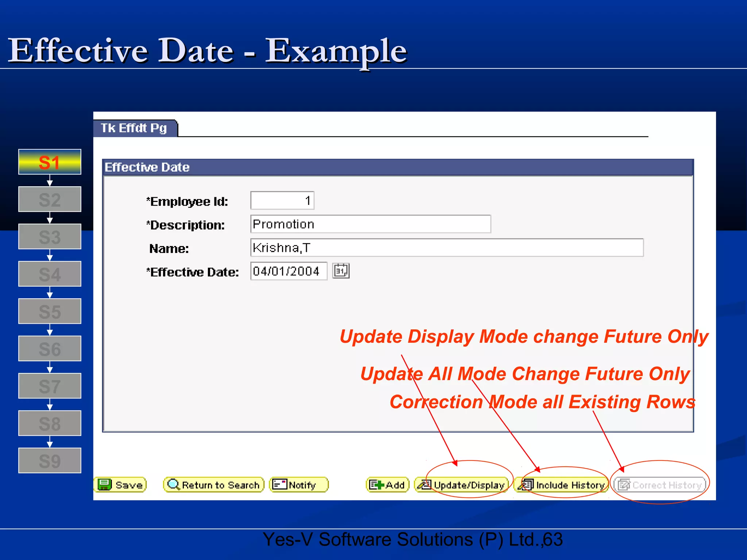The width and height of the screenshot is (747, 560).
Task: Click the Name field showing Krishna,T
Action: (x=447, y=248)
